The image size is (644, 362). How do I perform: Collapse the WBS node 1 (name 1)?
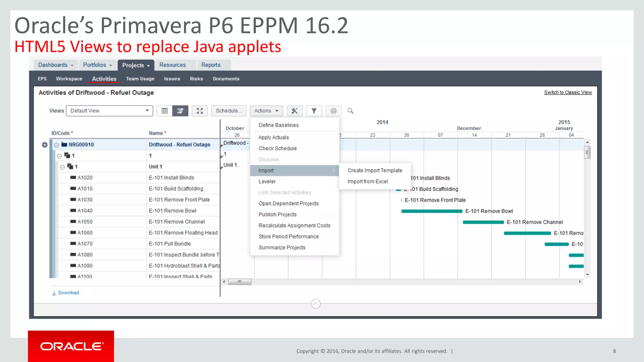[59, 156]
